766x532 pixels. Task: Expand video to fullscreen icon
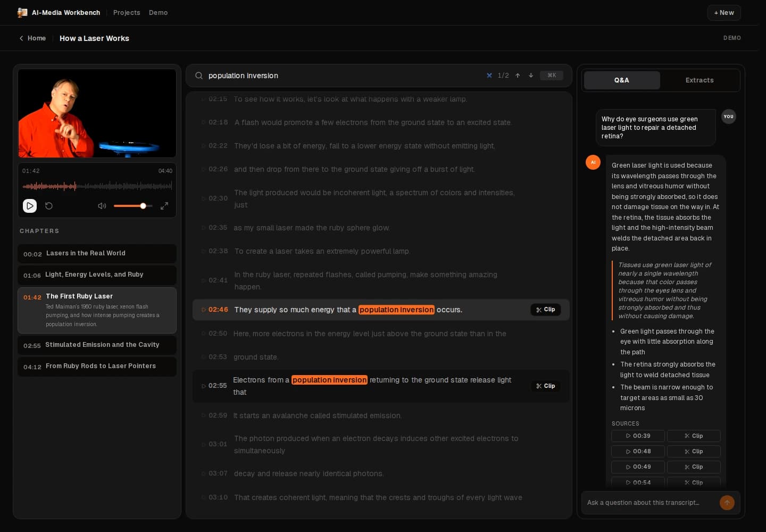[x=164, y=206]
